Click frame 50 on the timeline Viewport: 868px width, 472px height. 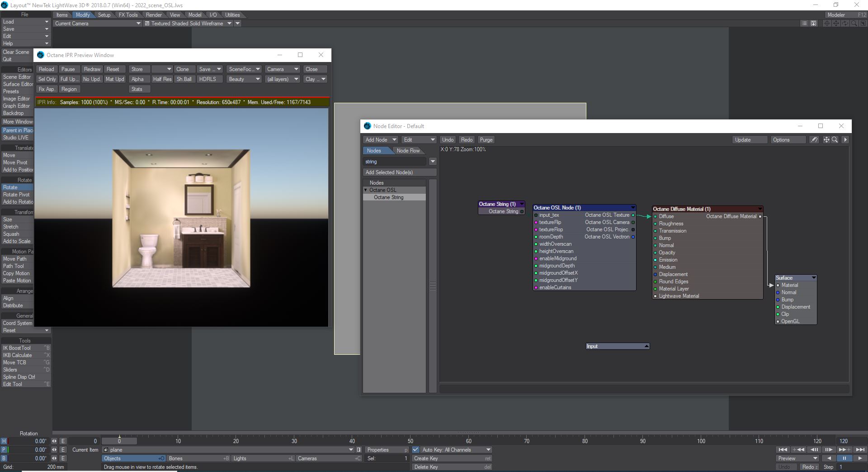410,441
